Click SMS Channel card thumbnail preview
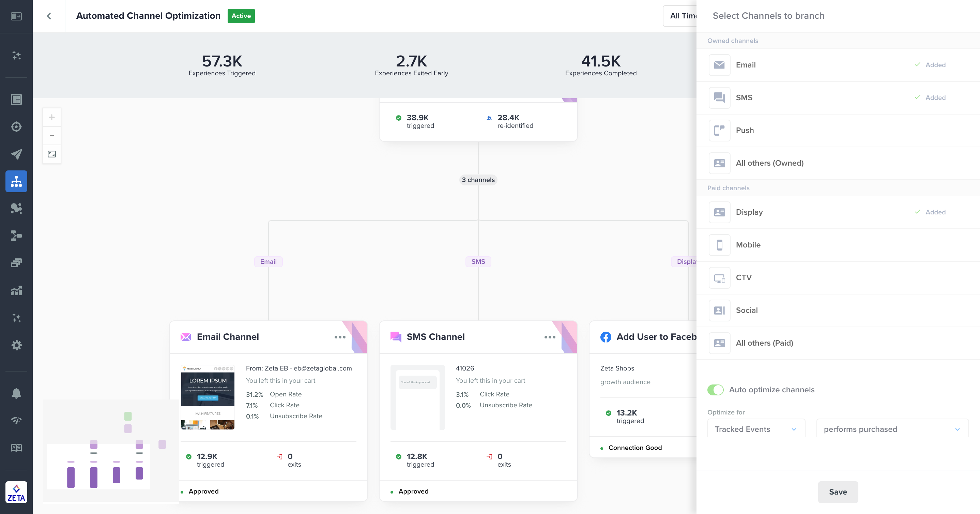 pyautogui.click(x=418, y=397)
